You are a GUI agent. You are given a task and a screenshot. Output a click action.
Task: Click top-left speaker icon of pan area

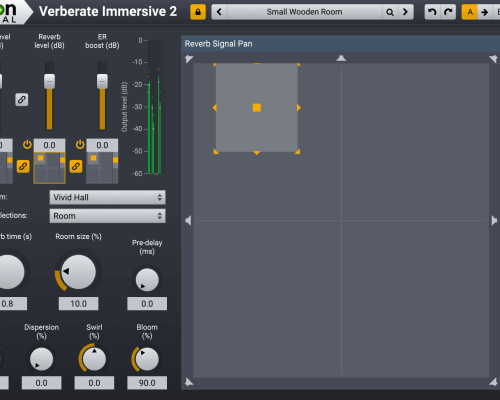189,59
